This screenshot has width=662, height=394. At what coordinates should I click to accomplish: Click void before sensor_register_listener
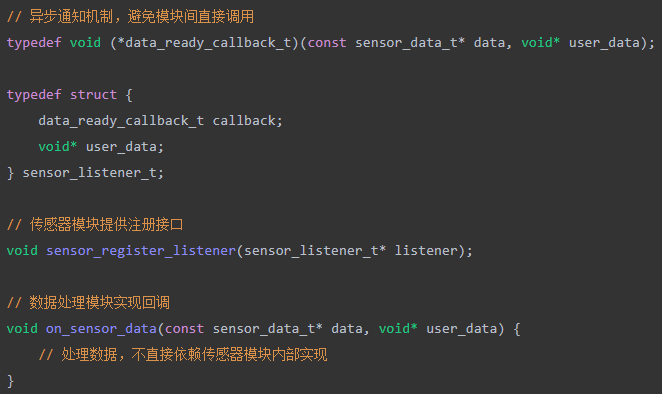pos(22,251)
